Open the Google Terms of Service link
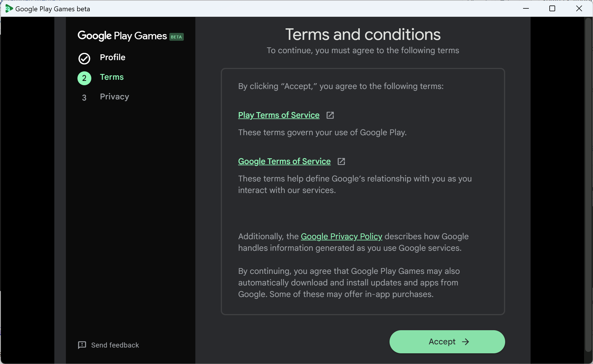This screenshot has width=593, height=364. pos(284,161)
